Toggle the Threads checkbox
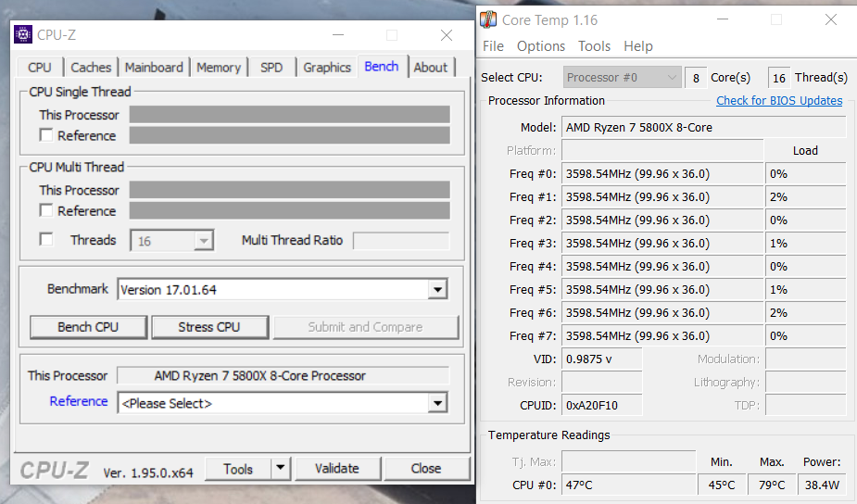Screen dimensions: 857x504 pos(46,239)
